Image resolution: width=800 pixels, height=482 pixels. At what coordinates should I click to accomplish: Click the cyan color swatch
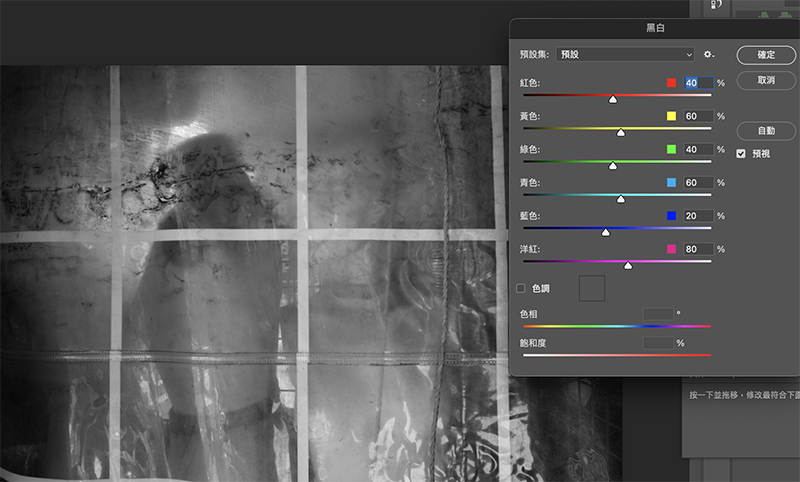coord(672,182)
